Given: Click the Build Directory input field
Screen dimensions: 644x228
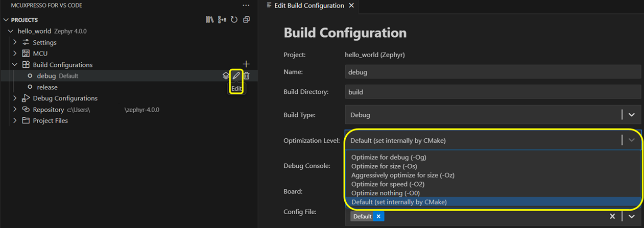Looking at the screenshot, I should click(493, 92).
